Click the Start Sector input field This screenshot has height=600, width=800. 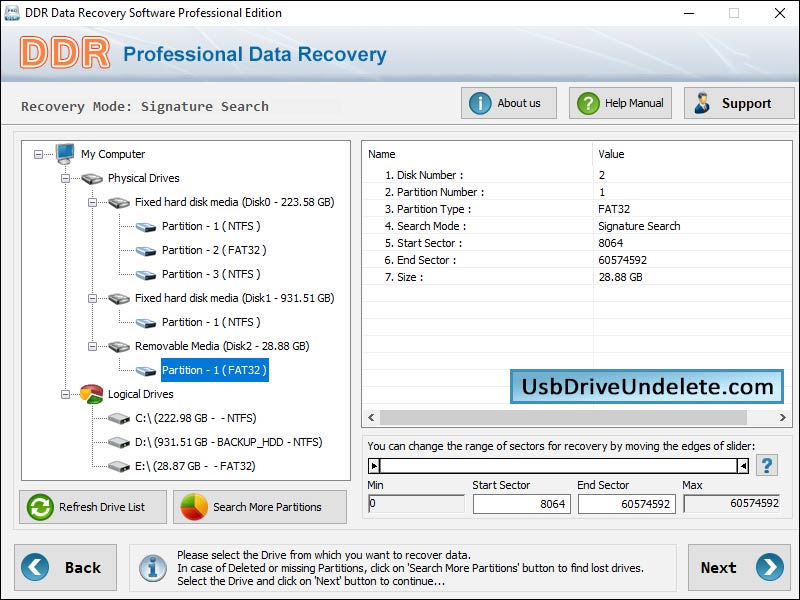click(521, 504)
